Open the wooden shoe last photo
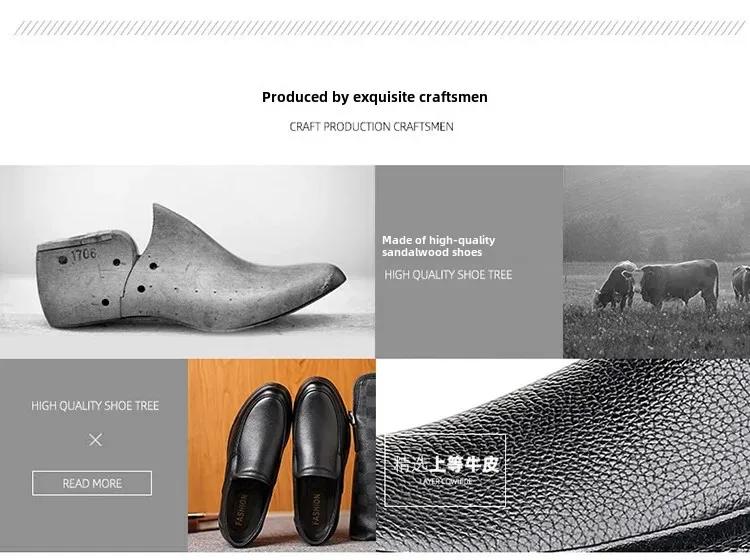750x560 pixels. coord(188,262)
